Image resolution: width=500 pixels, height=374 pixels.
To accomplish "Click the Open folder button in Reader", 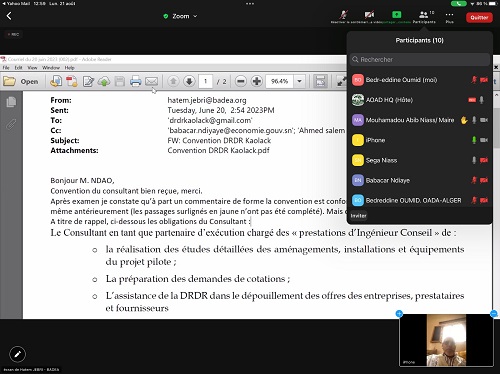I will pos(20,81).
